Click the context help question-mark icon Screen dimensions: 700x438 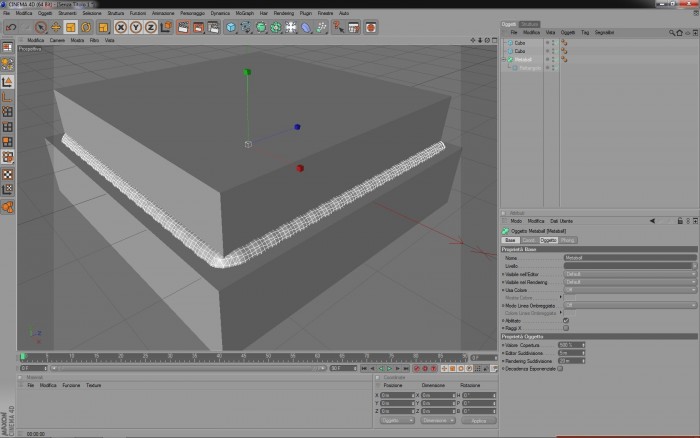pyautogui.click(x=338, y=27)
